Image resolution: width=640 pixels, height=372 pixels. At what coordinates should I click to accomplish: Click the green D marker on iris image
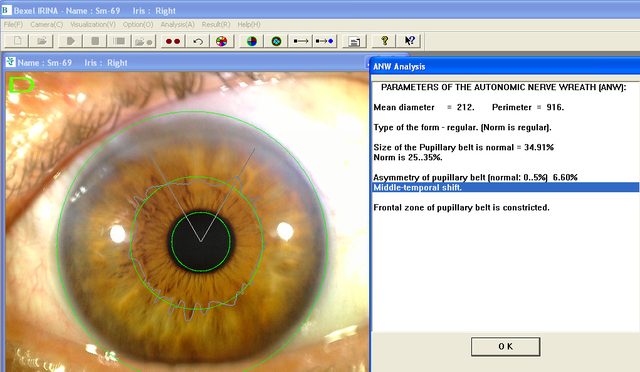(x=21, y=84)
